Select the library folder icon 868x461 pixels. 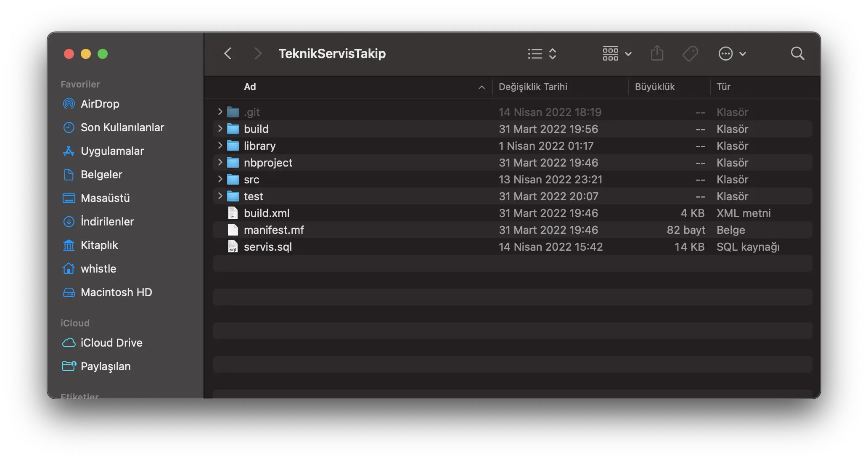(x=233, y=146)
